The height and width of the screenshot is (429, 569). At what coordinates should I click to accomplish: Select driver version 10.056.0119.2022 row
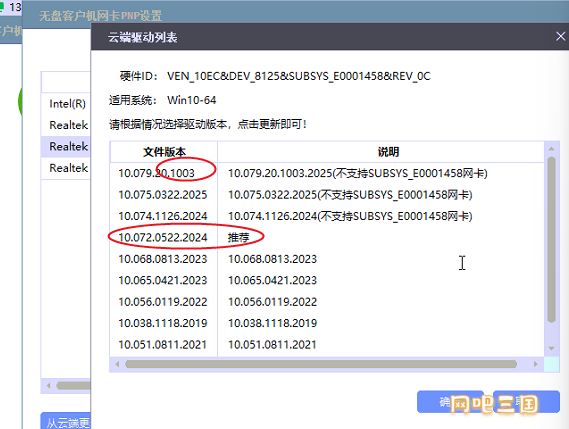[x=327, y=302]
